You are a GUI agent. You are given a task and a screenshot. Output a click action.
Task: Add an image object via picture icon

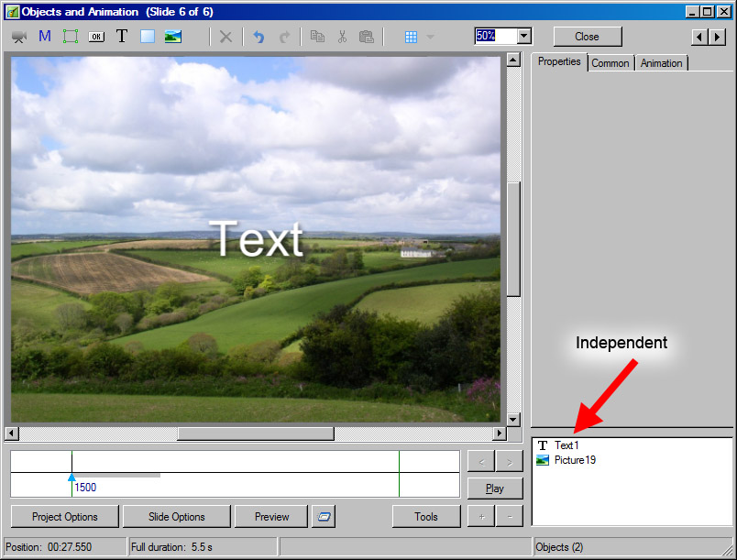[172, 37]
